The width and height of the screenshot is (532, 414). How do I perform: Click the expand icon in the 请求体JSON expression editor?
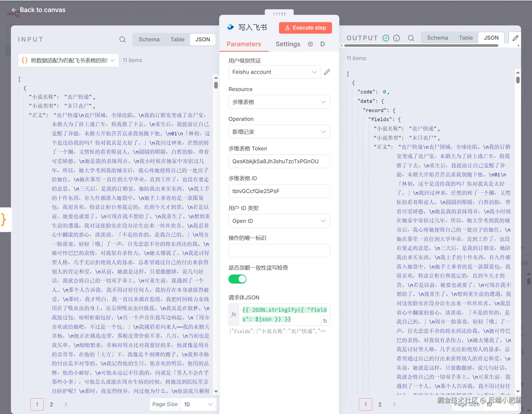click(x=325, y=321)
